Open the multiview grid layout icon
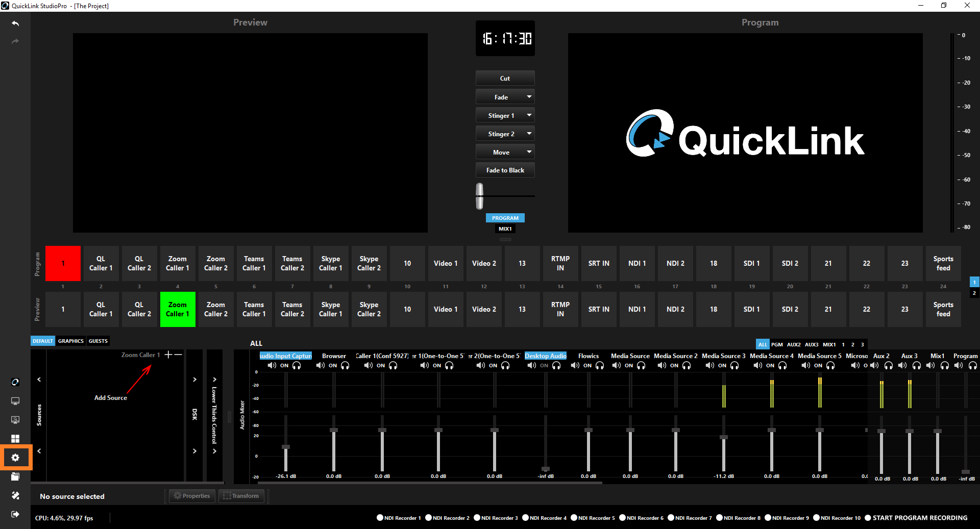Image resolution: width=980 pixels, height=529 pixels. [x=15, y=439]
